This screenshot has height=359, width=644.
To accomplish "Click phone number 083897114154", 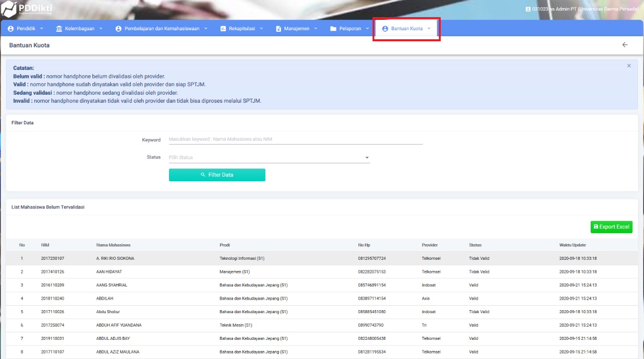I will 372,299.
